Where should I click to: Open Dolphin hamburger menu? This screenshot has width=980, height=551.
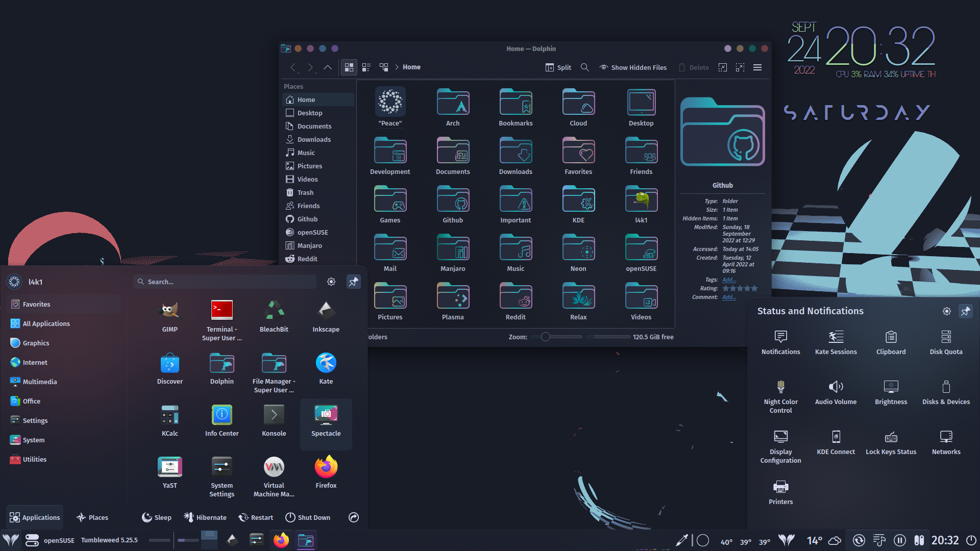coord(757,67)
